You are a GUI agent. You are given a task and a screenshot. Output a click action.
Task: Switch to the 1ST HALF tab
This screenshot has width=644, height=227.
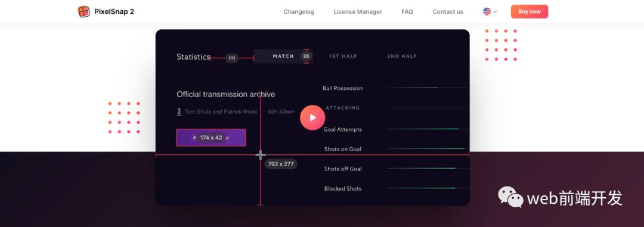(x=343, y=56)
